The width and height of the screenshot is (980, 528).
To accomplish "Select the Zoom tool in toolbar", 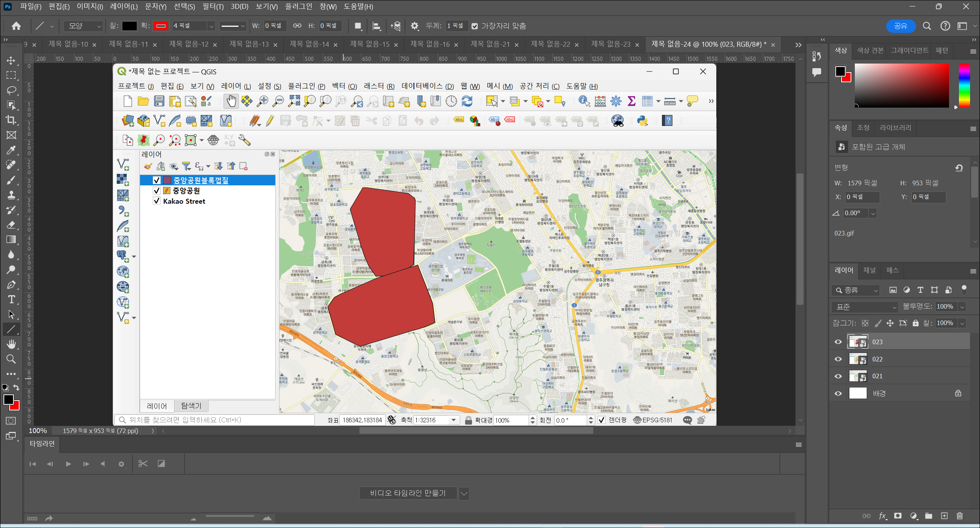I will click(11, 359).
